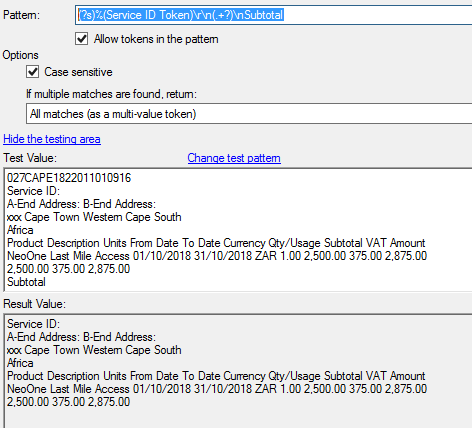Click the Africa line in Test Value box
472x428 pixels.
[20, 230]
